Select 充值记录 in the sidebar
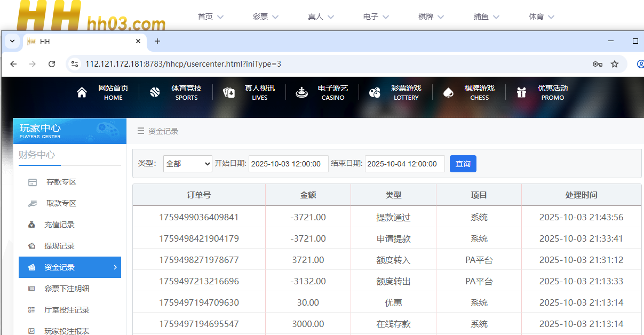The width and height of the screenshot is (644, 335). (59, 225)
